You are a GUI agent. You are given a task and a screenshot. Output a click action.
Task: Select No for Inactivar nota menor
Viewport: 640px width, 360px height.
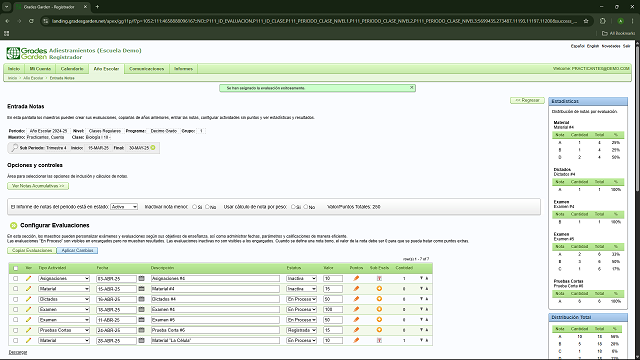pos(207,207)
